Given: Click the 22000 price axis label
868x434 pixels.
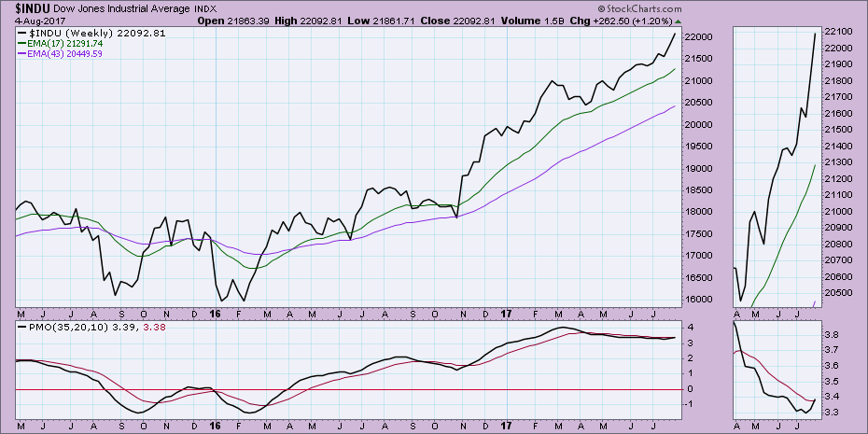Looking at the screenshot, I should pyautogui.click(x=698, y=37).
